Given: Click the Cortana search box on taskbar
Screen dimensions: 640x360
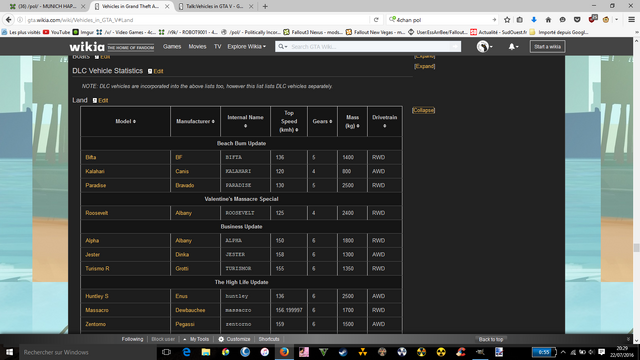Looking at the screenshot, I should click(87, 352).
